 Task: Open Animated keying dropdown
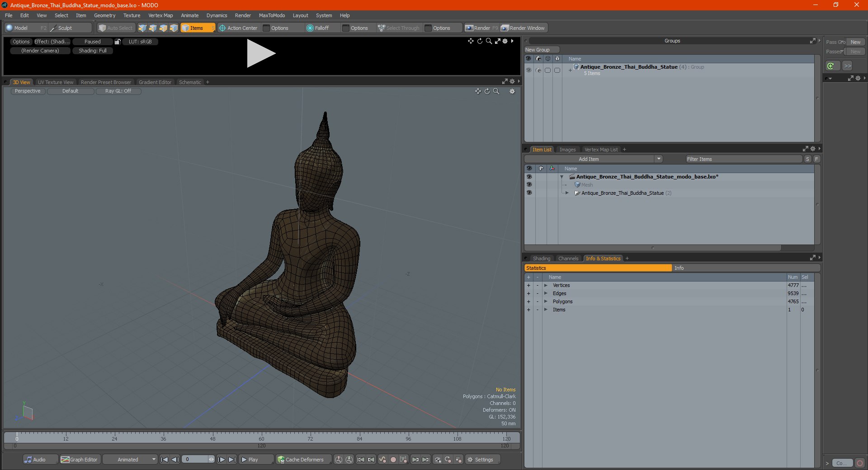[x=130, y=460]
